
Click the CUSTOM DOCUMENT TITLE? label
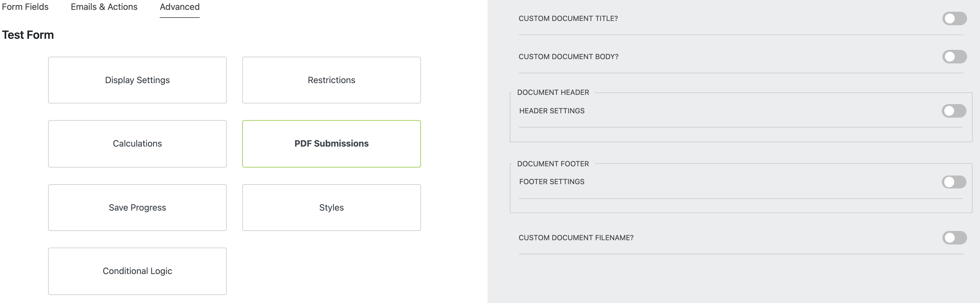click(568, 18)
